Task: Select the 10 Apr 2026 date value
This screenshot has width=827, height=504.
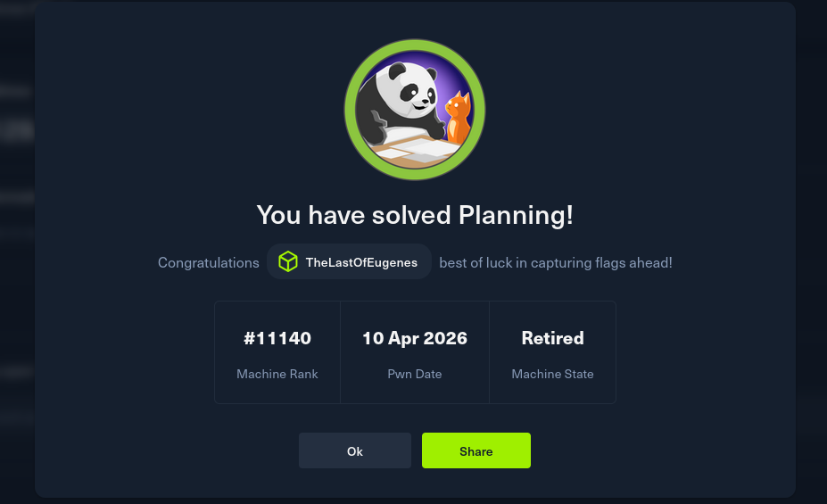Action: tap(415, 338)
